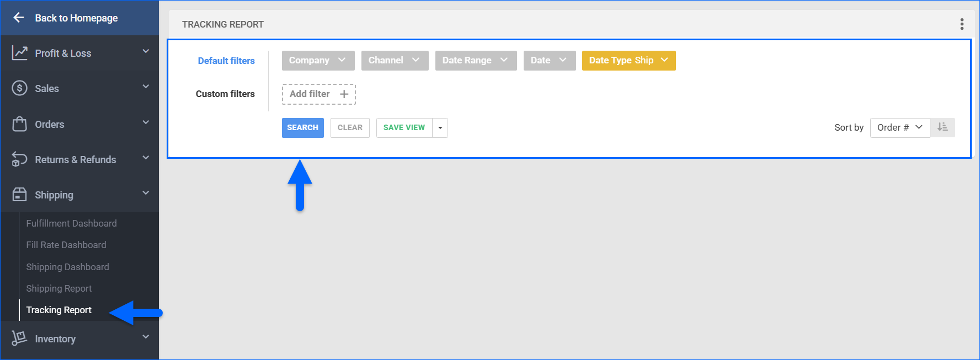
Task: Click the CLEAR button
Action: coord(350,128)
